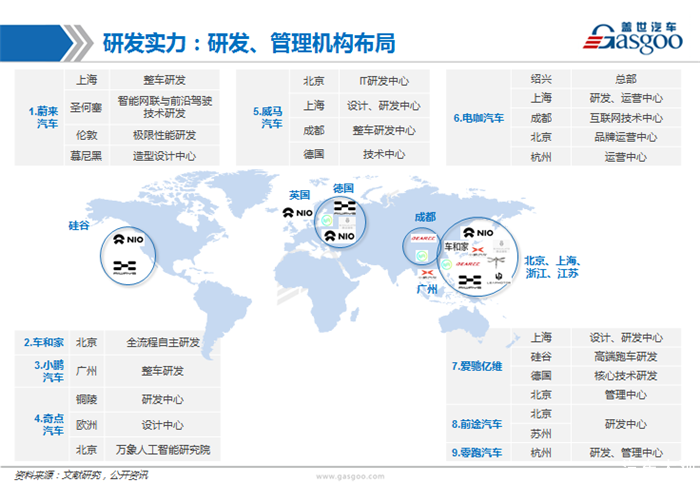Click the 核心技术研发 cell
Screen dimensions: 700x482
click(x=625, y=376)
